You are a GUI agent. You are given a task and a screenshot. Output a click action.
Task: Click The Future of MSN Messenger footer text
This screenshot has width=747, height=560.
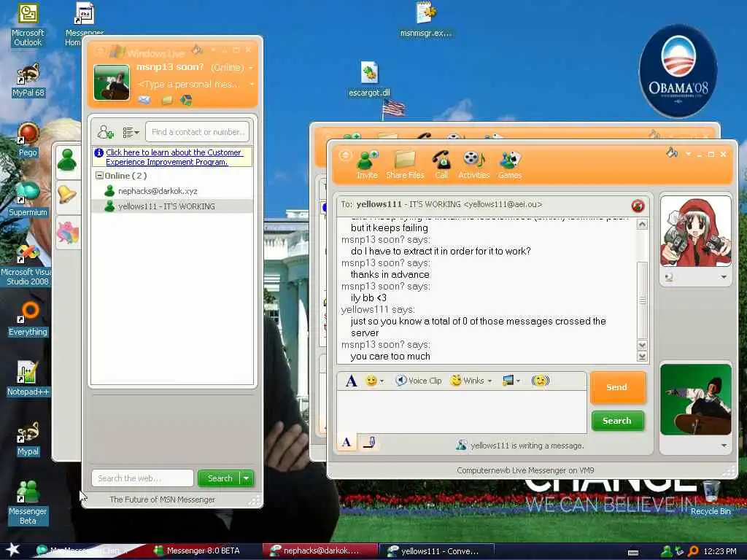[x=163, y=499]
